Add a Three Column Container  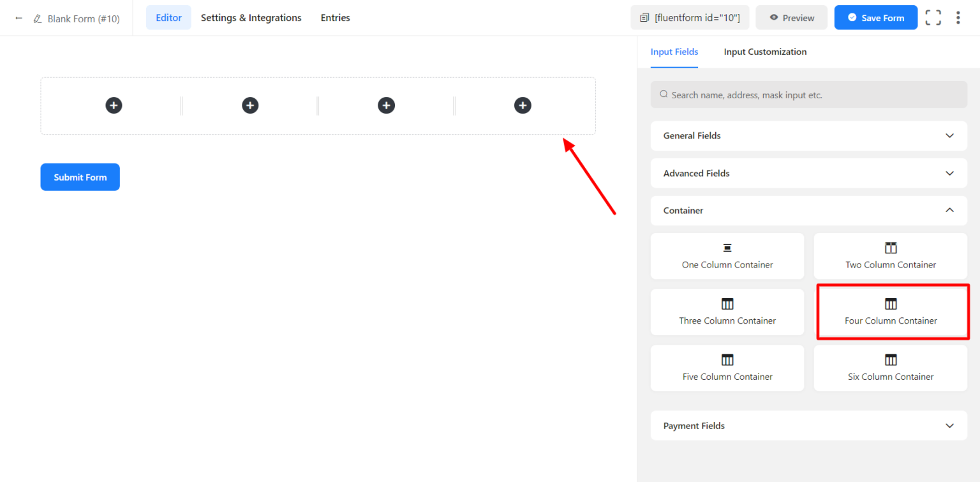727,312
